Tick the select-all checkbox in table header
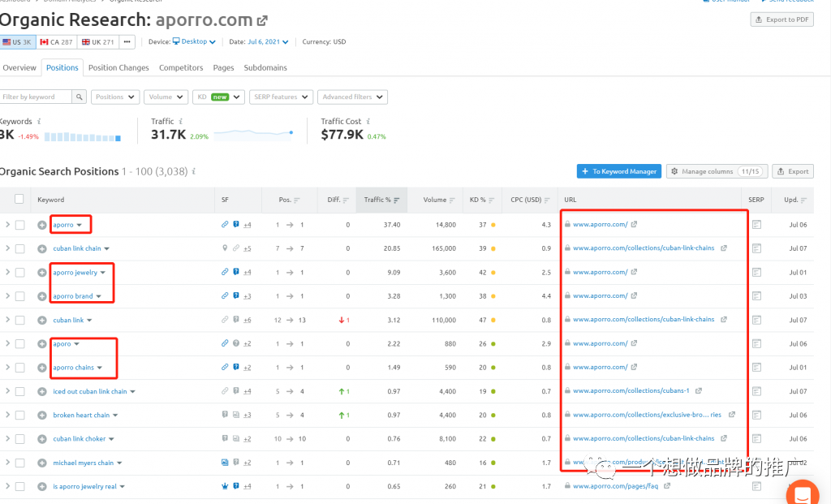This screenshot has height=504, width=831. pos(19,199)
